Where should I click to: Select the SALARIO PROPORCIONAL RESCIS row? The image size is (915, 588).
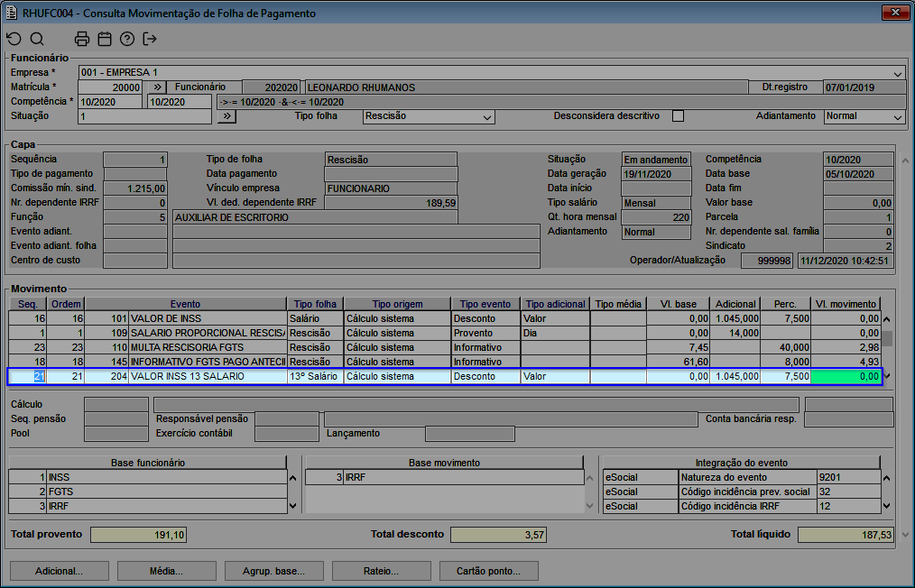445,333
